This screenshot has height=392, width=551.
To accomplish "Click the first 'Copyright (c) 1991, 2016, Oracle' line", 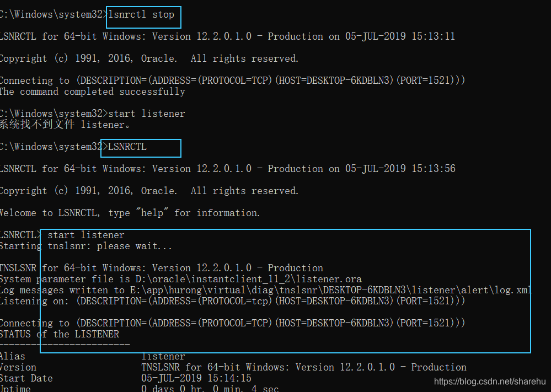I will pyautogui.click(x=149, y=58).
